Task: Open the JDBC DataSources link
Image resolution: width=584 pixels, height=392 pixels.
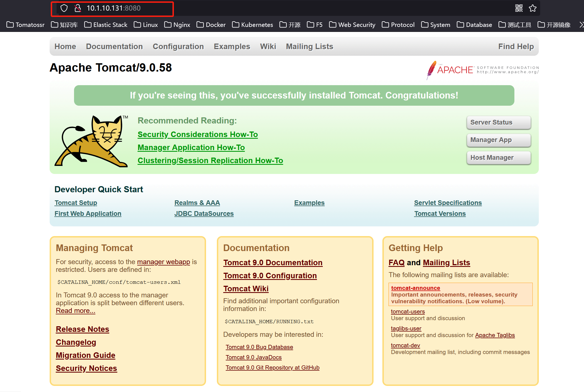Action: [204, 214]
